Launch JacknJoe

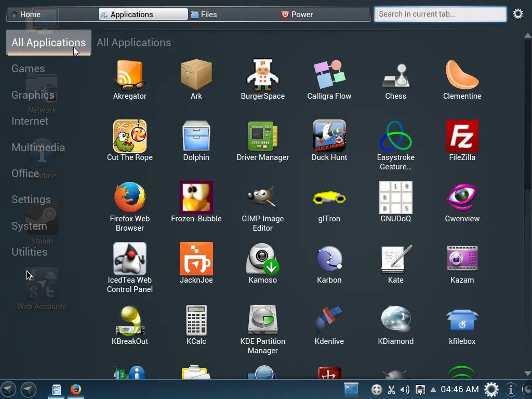click(196, 263)
